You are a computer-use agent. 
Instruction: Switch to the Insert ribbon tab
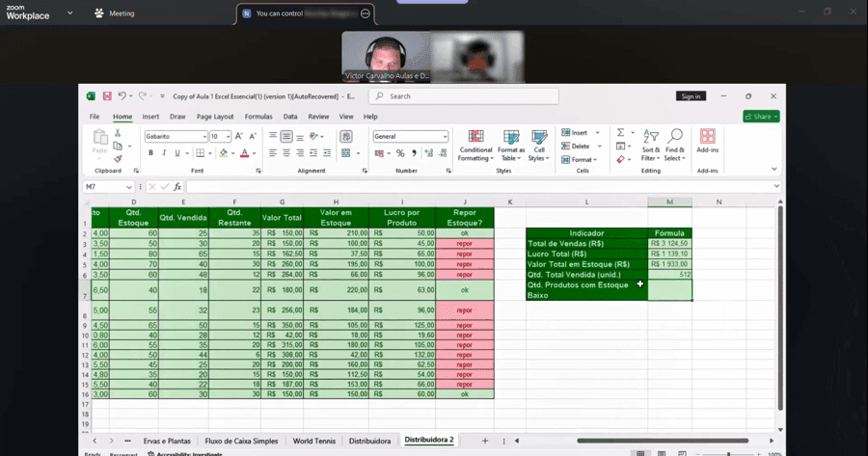[x=150, y=117]
